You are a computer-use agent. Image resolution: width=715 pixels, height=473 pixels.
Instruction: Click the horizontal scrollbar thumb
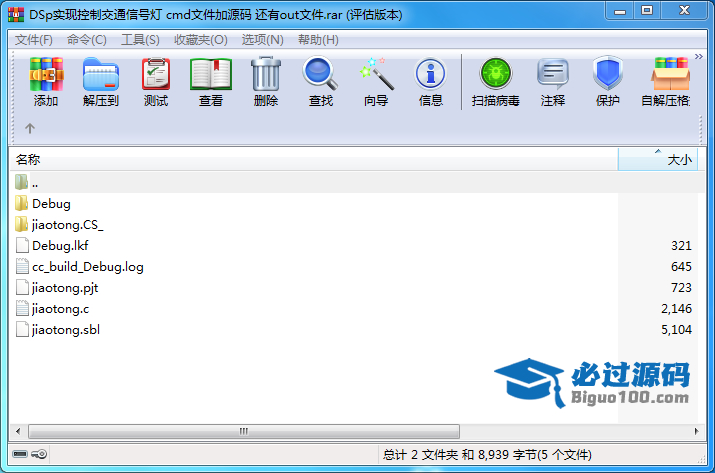pyautogui.click(x=244, y=431)
